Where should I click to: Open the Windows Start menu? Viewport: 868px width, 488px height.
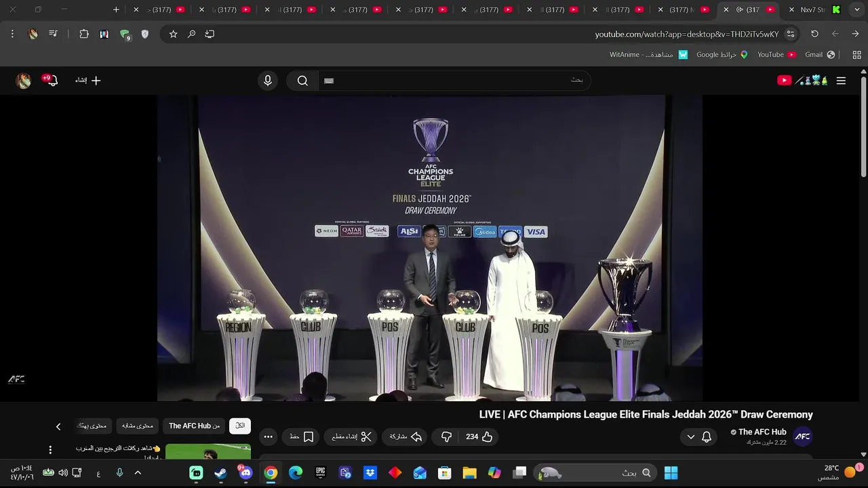[671, 472]
